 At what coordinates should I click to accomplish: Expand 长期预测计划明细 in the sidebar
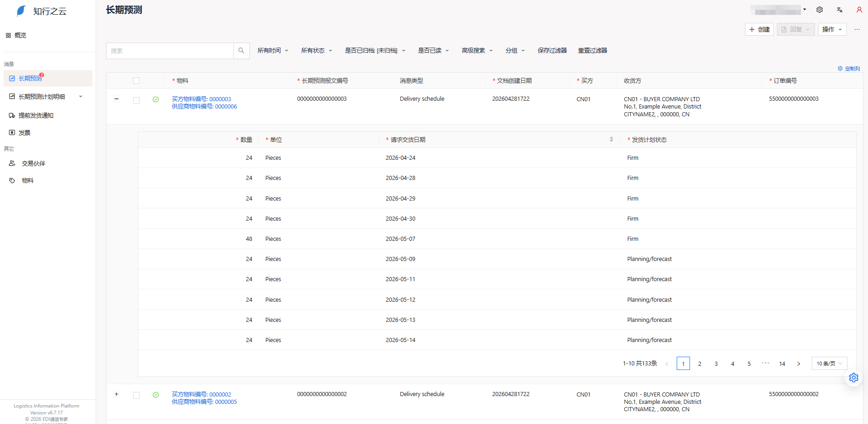pyautogui.click(x=48, y=97)
